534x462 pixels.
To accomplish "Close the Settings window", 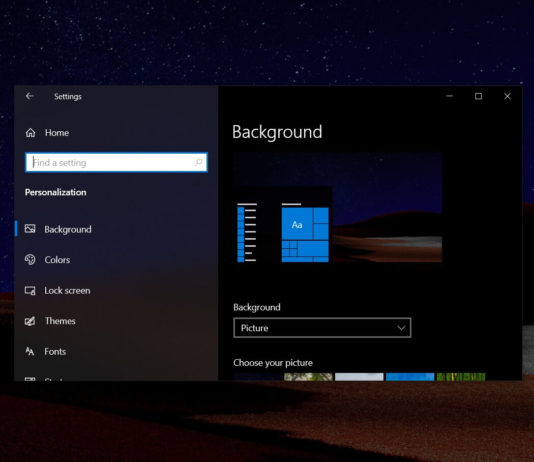I will click(x=507, y=96).
